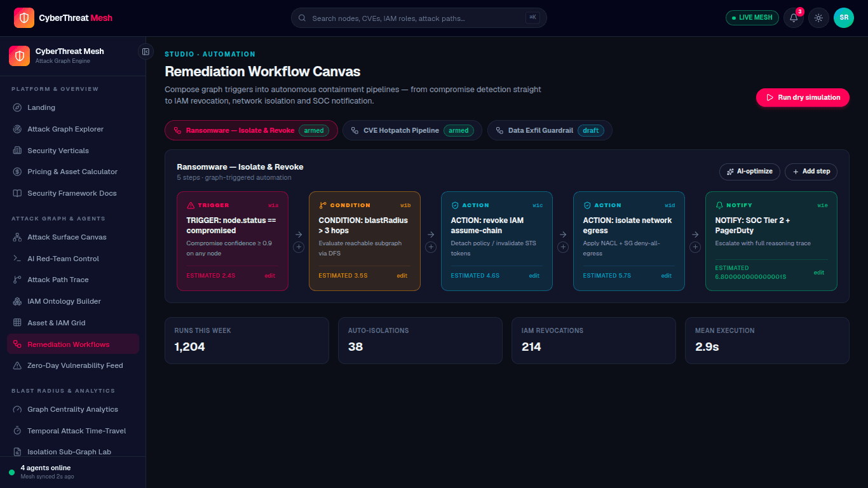Click the Attack Path Trace branch icon
The height and width of the screenshot is (488, 868).
[17, 280]
